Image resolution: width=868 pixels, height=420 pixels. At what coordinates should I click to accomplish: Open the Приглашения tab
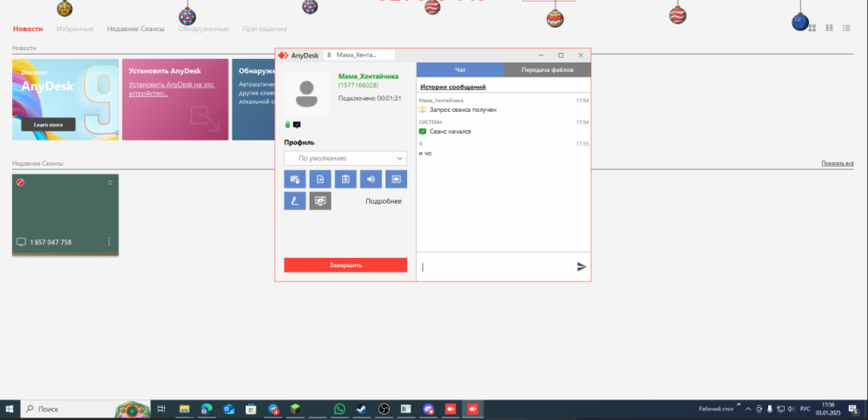265,29
